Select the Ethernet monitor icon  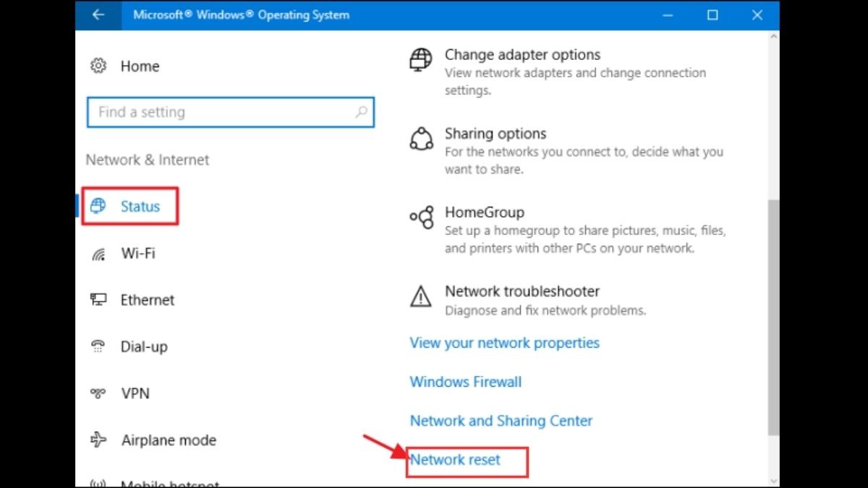click(x=98, y=299)
